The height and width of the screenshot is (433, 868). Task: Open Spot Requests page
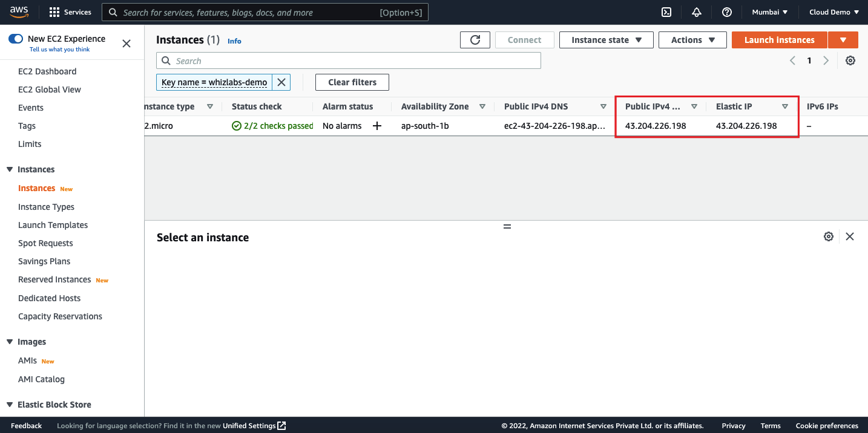click(x=45, y=243)
